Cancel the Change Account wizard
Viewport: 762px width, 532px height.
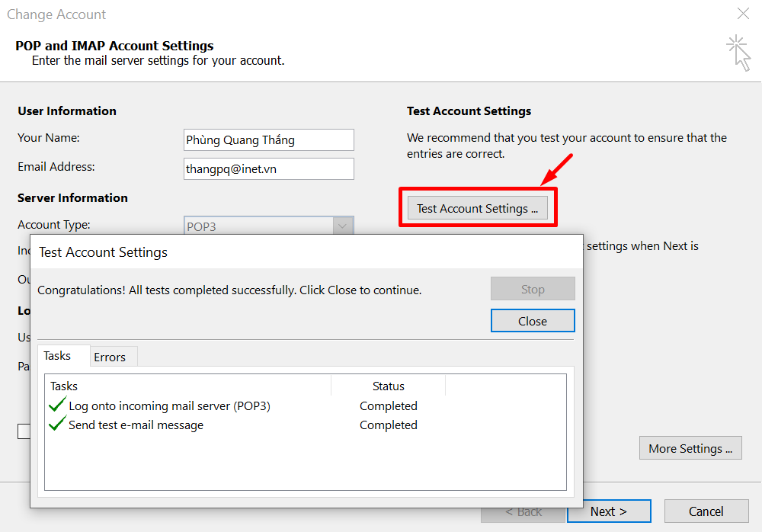click(706, 511)
